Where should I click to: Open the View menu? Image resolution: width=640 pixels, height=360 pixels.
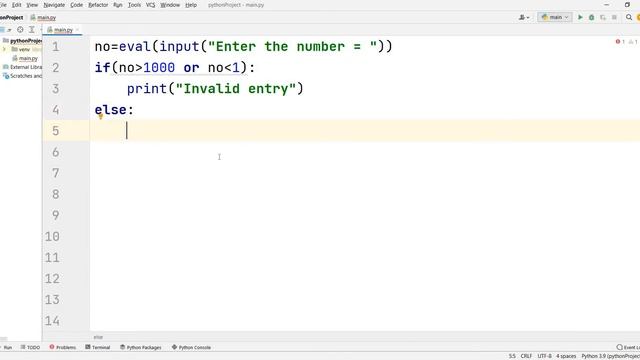pyautogui.click(x=32, y=5)
